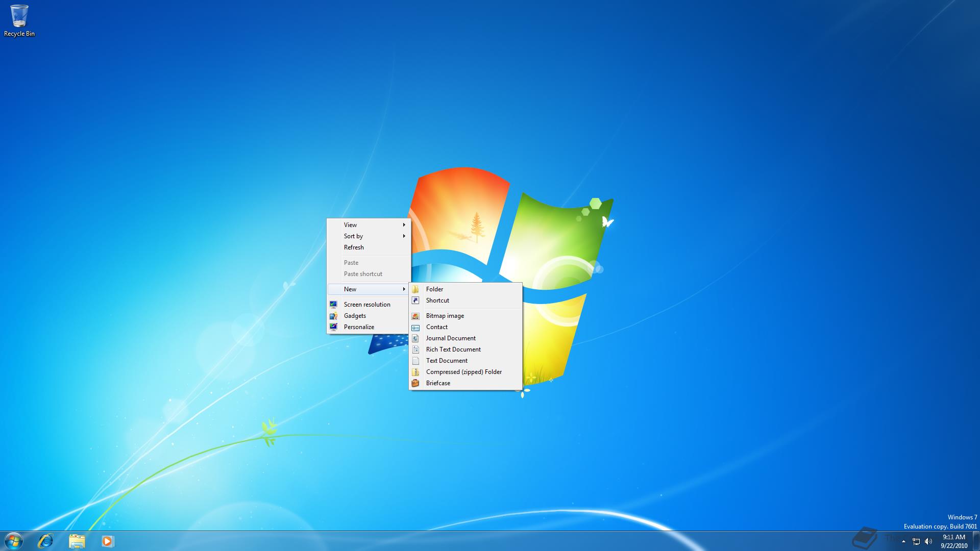Expand the View submenu
Screen dimensions: 980x551
pyautogui.click(x=369, y=225)
